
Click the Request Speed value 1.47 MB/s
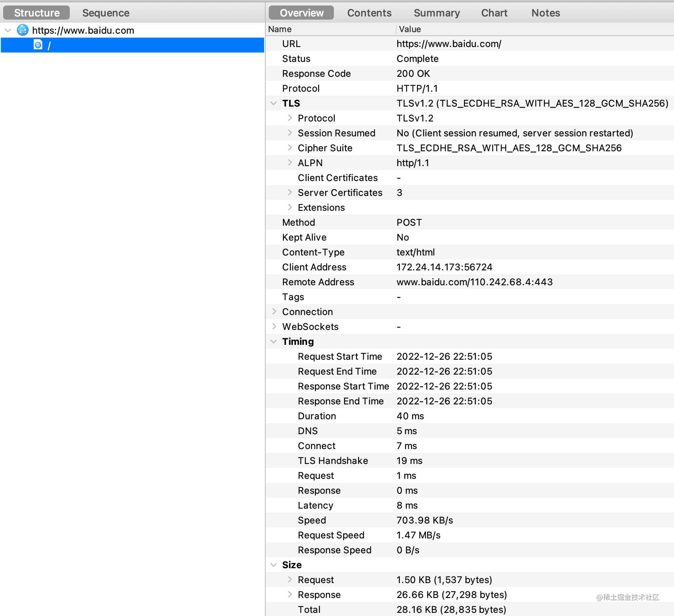click(x=419, y=535)
